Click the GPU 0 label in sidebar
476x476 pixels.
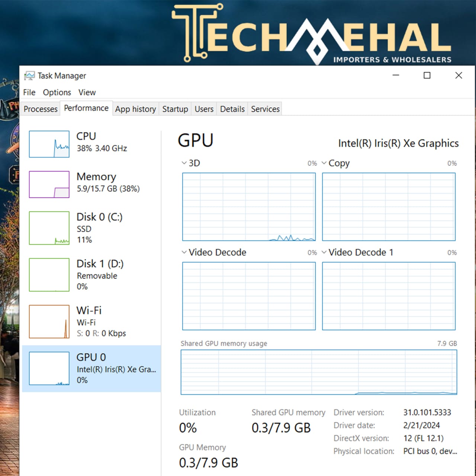pos(91,357)
